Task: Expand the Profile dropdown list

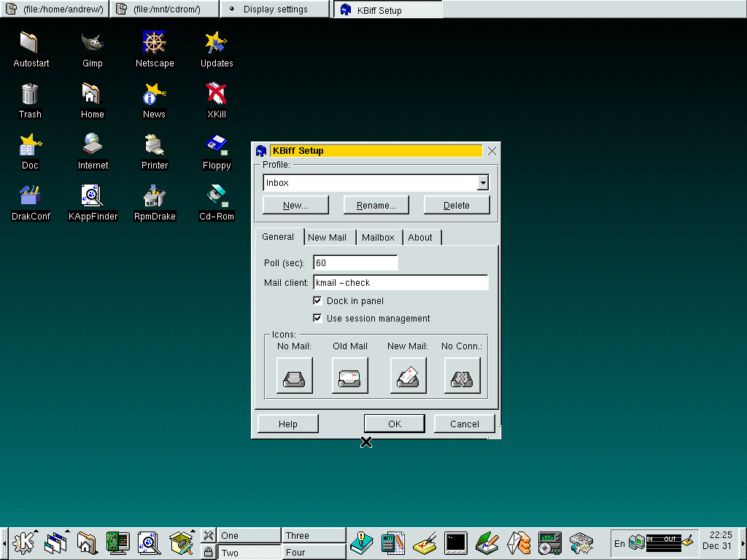Action: (x=482, y=183)
